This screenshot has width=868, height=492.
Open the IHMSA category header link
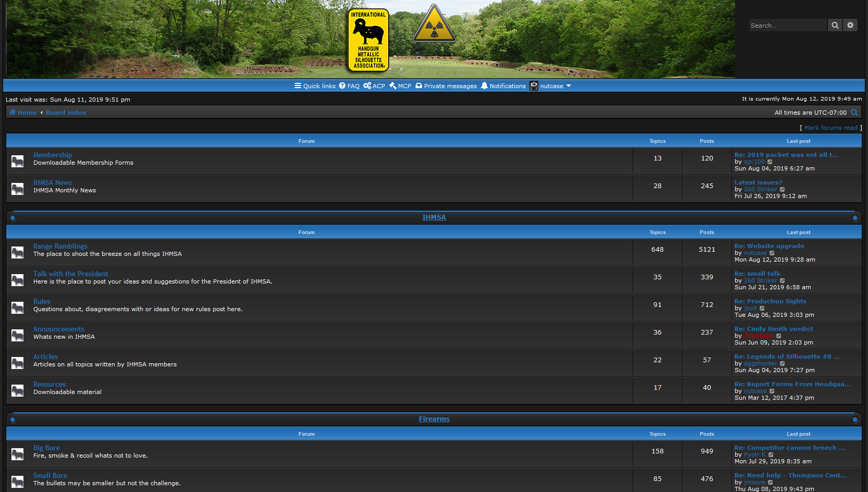click(434, 217)
